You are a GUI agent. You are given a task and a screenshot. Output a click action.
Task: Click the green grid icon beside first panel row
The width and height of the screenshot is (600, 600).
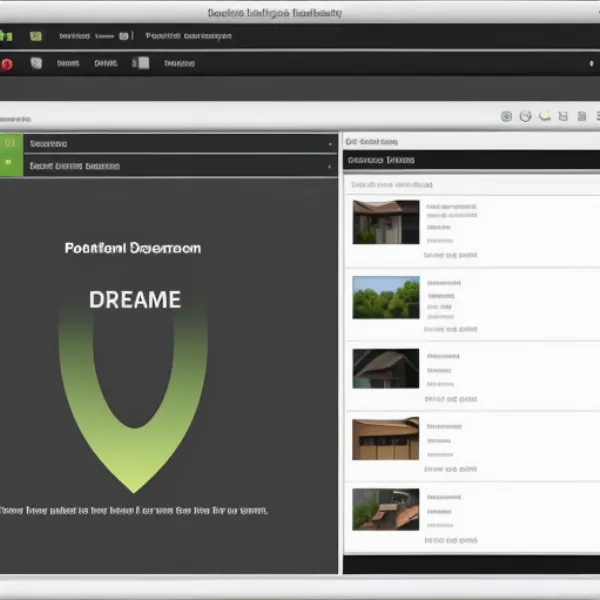click(x=10, y=143)
